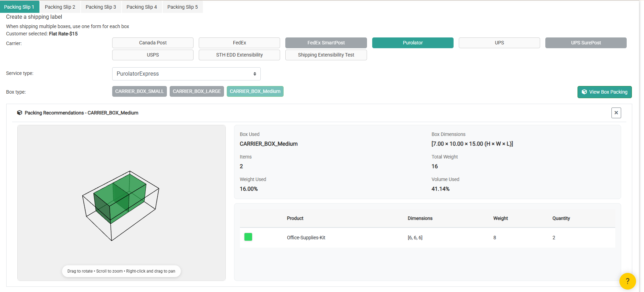Screen dimensions: 644x292
Task: Pick UPS as the carrier
Action: 499,43
